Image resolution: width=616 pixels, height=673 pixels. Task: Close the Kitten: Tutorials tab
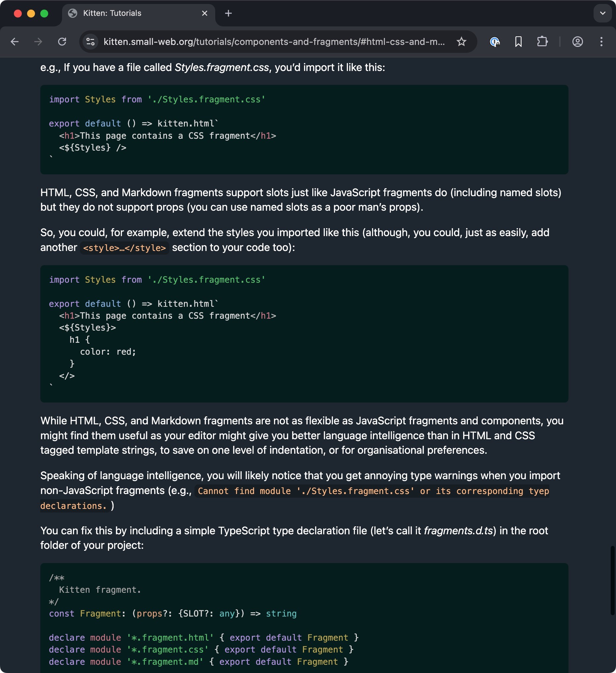click(x=205, y=13)
